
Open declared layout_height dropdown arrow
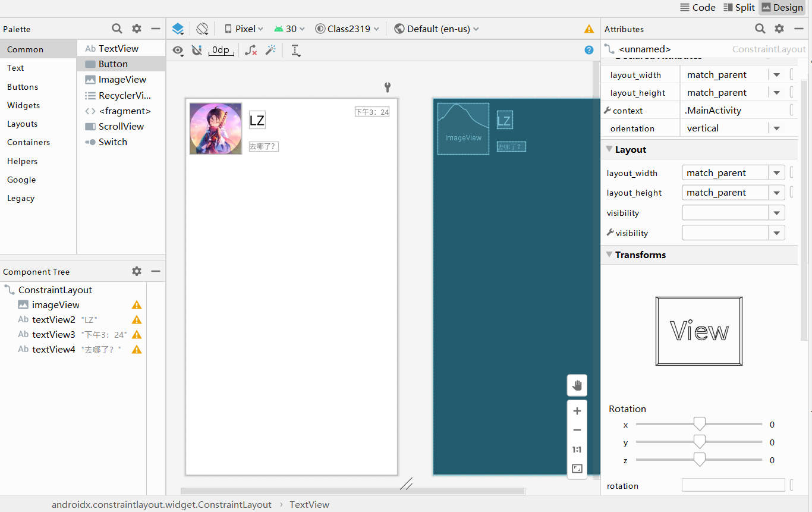pos(776,93)
